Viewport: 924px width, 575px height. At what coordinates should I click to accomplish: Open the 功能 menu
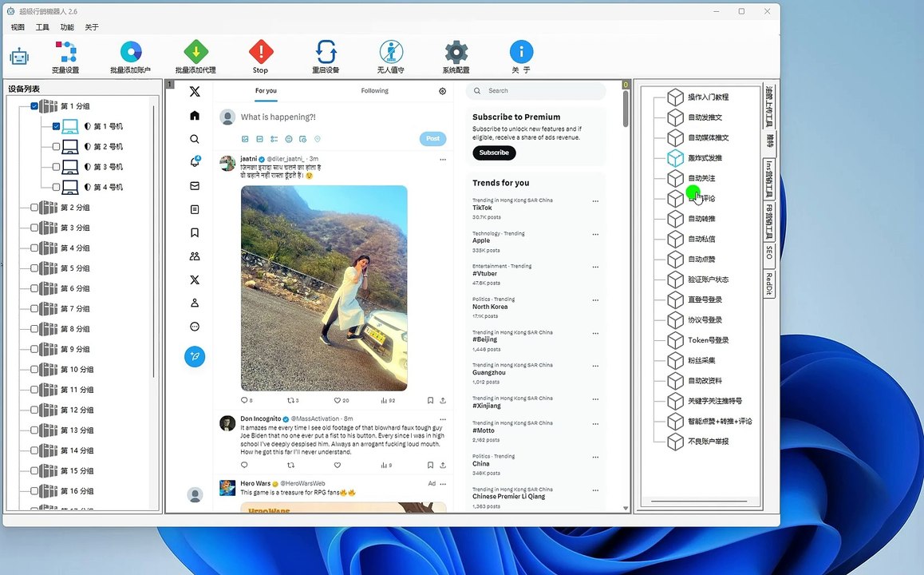(67, 27)
